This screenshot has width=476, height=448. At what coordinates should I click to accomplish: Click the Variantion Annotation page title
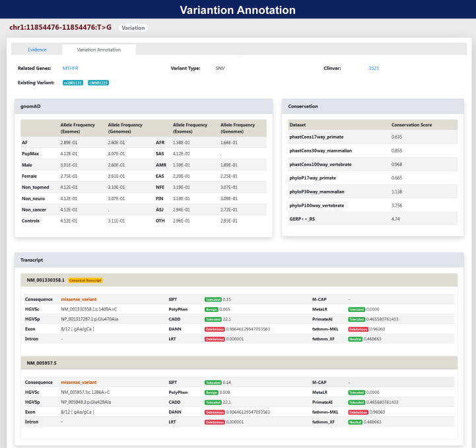pos(238,10)
